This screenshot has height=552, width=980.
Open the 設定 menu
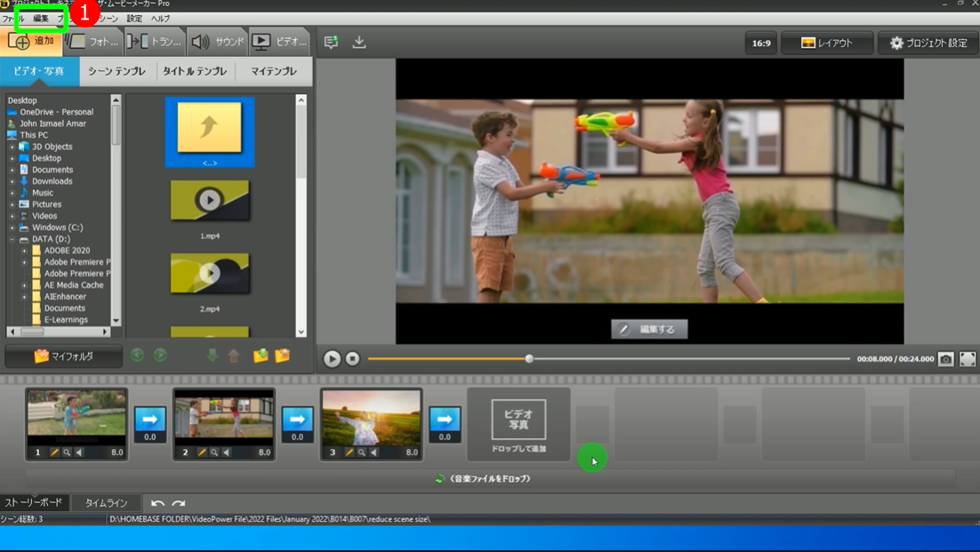point(134,18)
